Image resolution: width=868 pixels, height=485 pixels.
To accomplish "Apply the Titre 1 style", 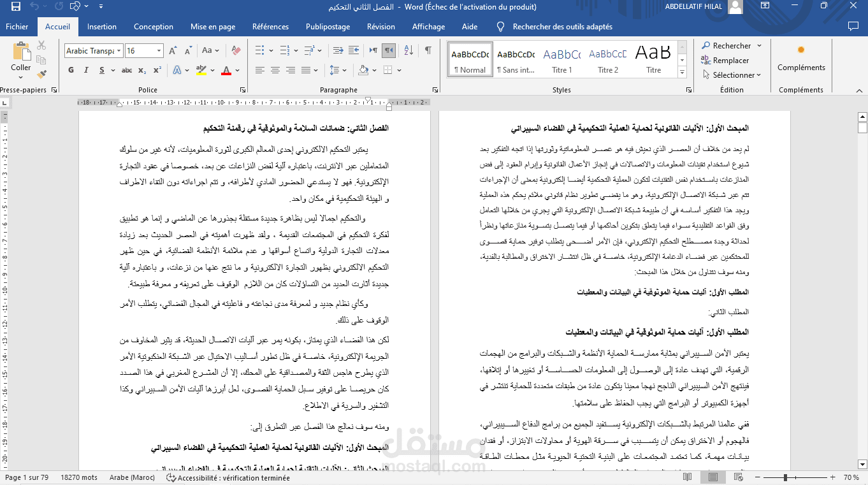I will (x=562, y=59).
